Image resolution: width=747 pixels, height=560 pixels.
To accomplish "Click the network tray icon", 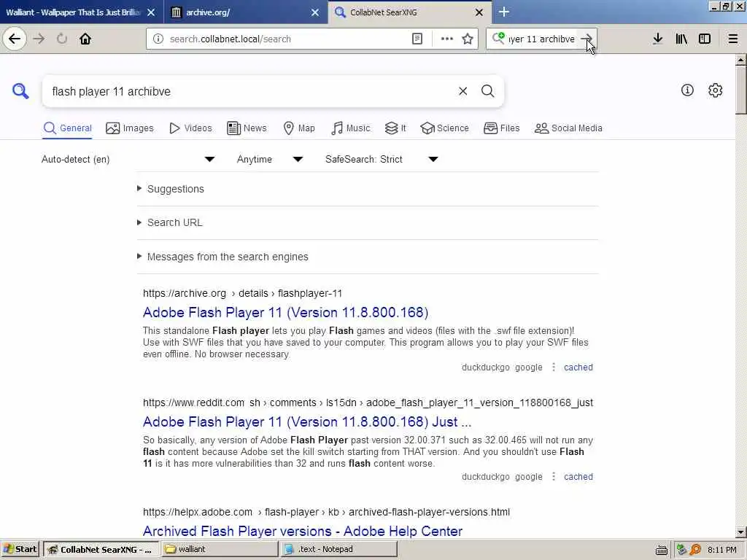I will click(682, 550).
